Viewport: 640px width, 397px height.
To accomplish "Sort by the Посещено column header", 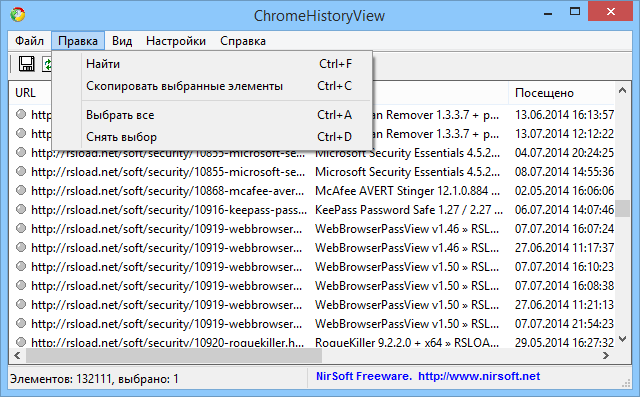I will click(561, 93).
